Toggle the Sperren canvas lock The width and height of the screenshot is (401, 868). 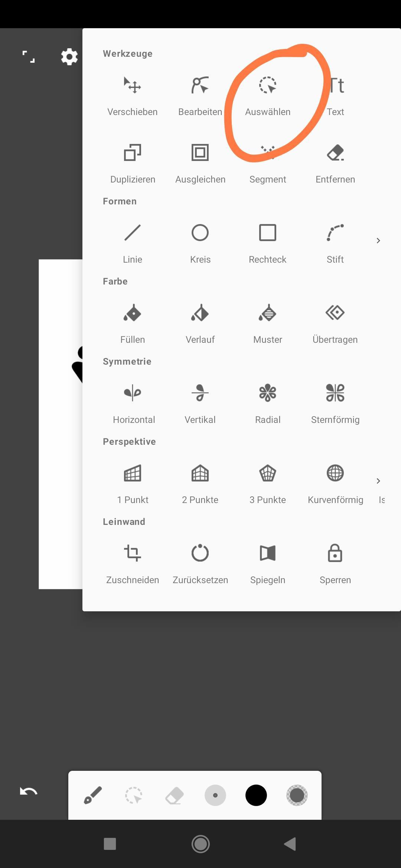[335, 564]
